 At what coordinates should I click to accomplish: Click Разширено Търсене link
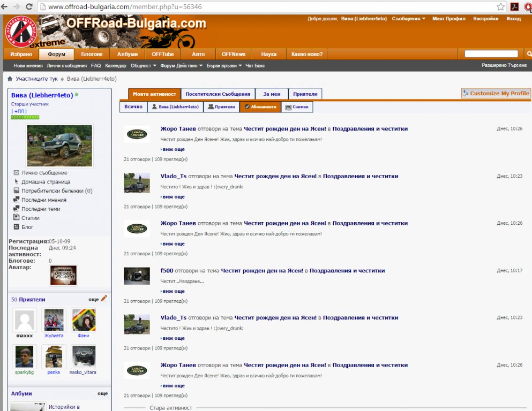point(504,65)
